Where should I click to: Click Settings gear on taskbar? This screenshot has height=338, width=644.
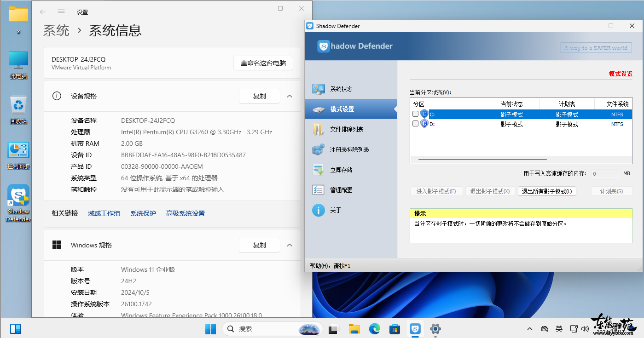(x=435, y=329)
